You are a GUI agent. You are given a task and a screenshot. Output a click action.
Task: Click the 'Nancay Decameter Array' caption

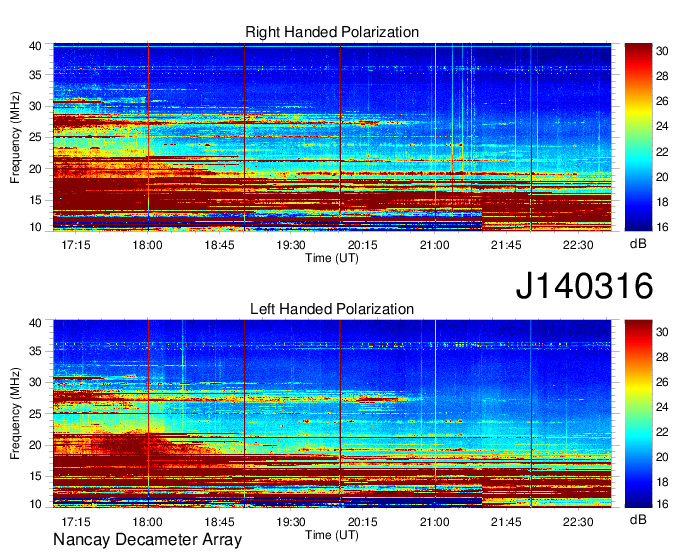[x=147, y=540]
